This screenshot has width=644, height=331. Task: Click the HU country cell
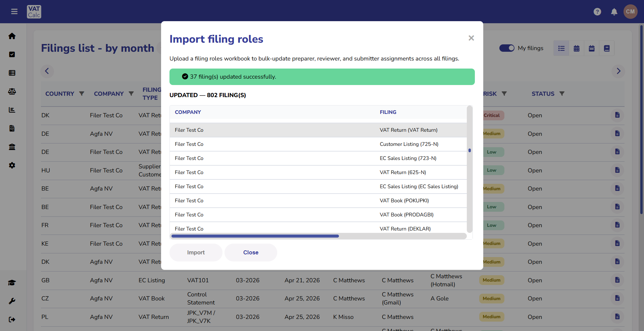(x=46, y=170)
